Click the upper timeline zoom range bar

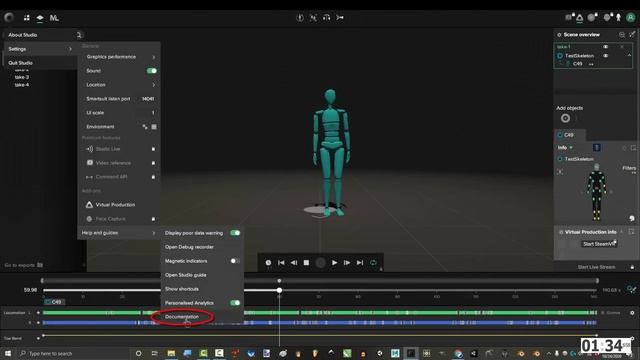[320, 281]
